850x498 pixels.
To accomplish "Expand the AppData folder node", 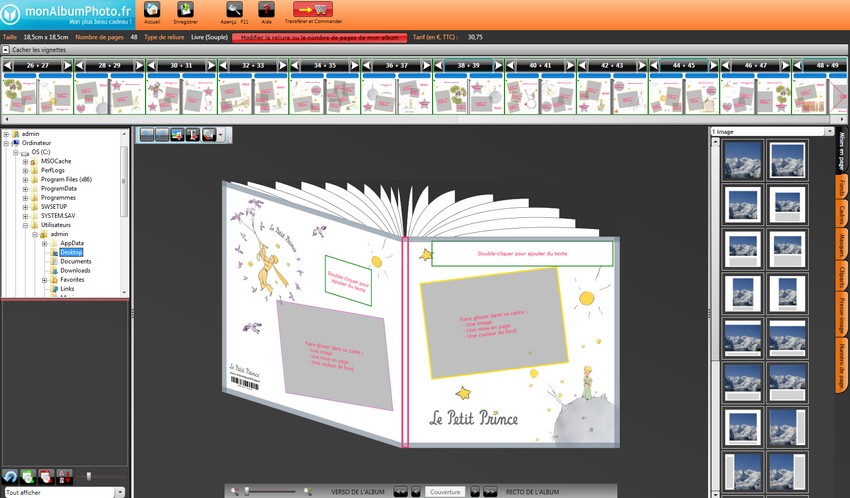I will click(45, 243).
